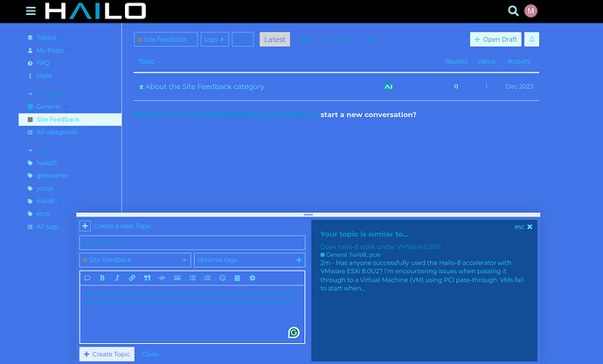Select Site Feedback category in sidebar
This screenshot has height=364, width=603.
click(70, 120)
